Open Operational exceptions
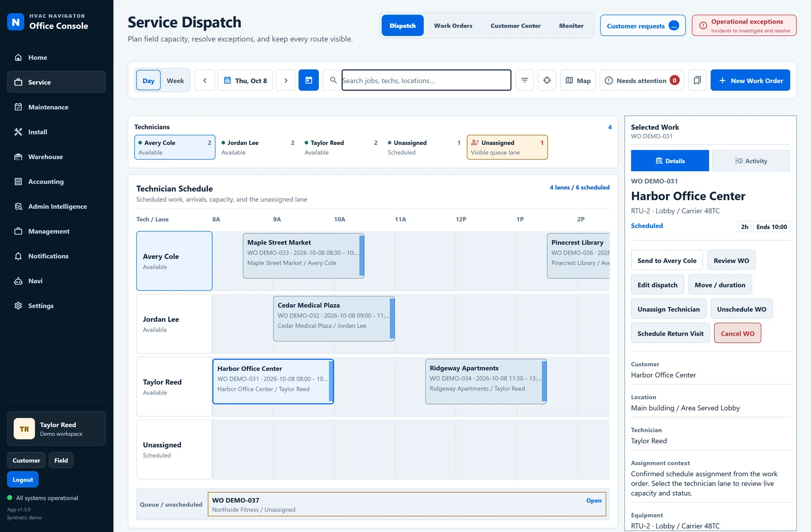 click(x=744, y=26)
